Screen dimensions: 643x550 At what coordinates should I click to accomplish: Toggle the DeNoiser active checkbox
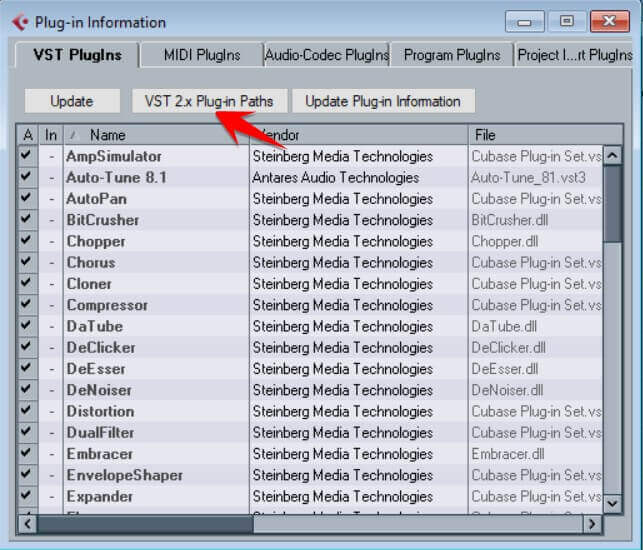click(26, 389)
